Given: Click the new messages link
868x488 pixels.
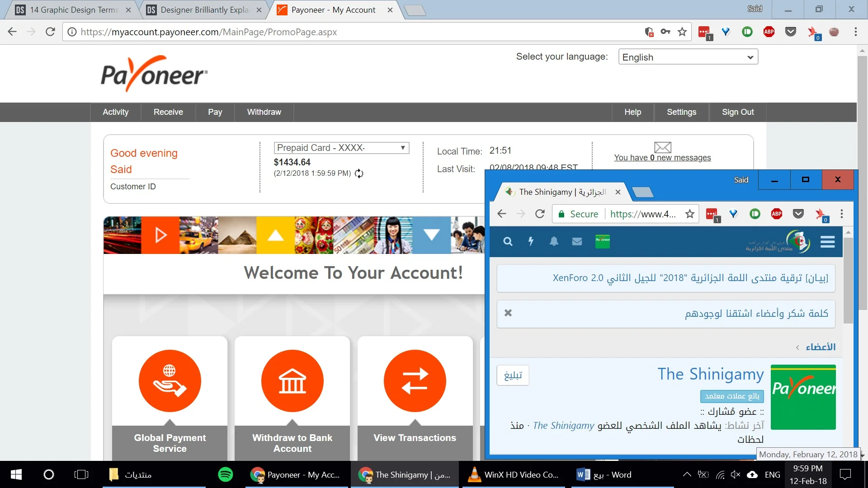Looking at the screenshot, I should point(662,158).
